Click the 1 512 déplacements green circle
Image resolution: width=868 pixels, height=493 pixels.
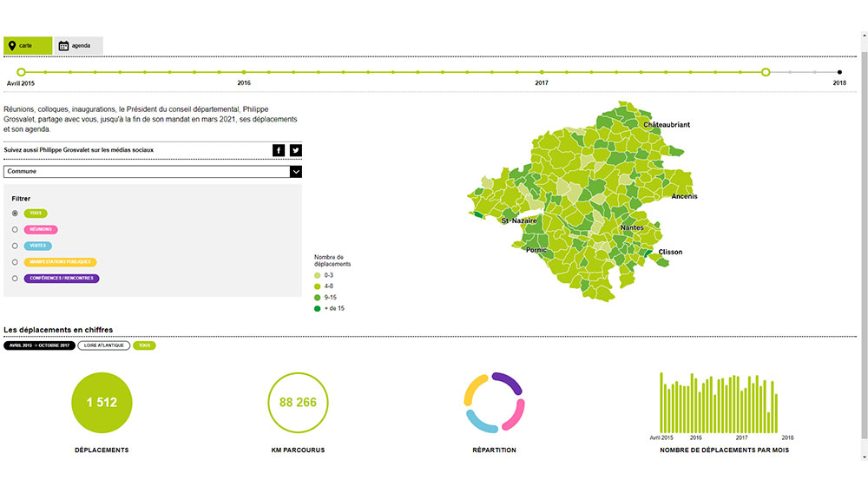coord(102,402)
